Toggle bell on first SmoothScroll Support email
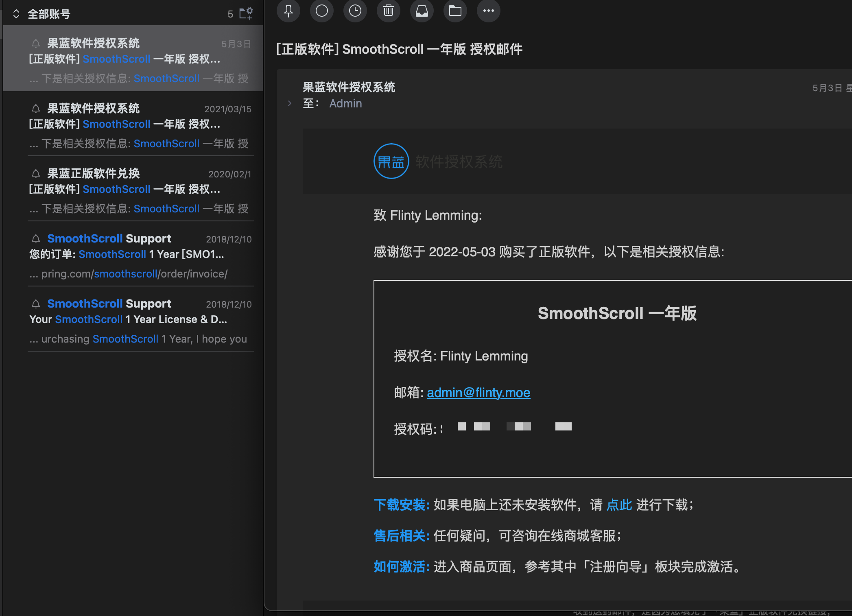 pos(36,239)
